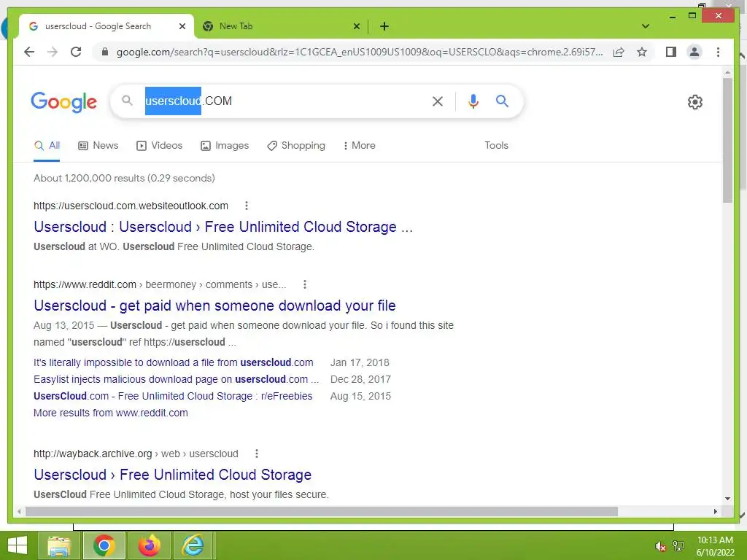Go back to the previous page
The height and width of the screenshot is (560, 747).
click(x=29, y=52)
